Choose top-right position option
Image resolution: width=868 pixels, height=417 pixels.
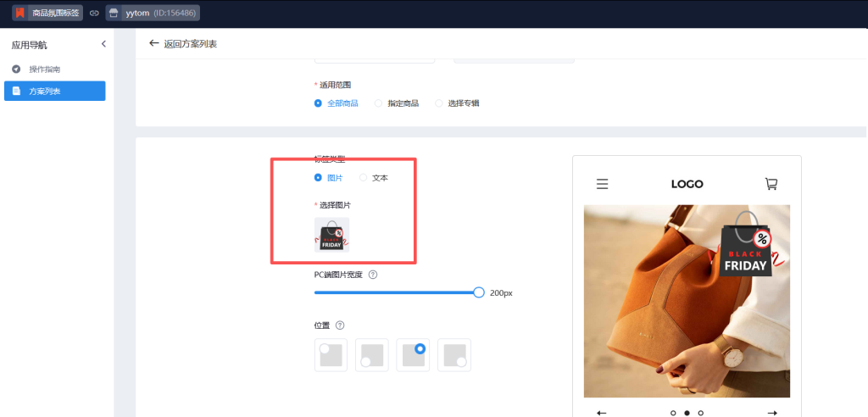(413, 355)
